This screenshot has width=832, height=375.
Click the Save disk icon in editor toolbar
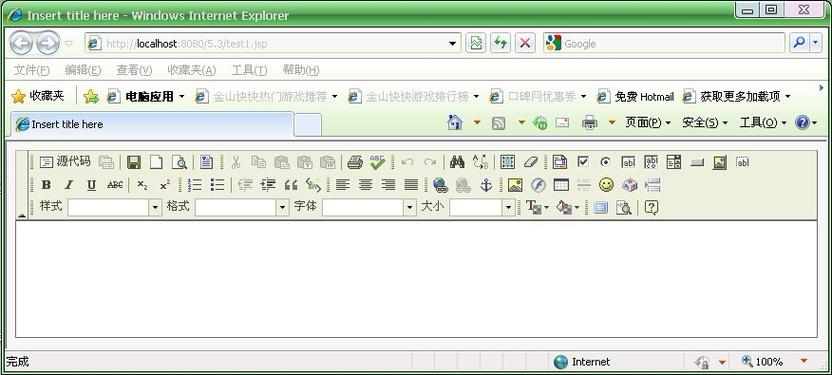(134, 162)
